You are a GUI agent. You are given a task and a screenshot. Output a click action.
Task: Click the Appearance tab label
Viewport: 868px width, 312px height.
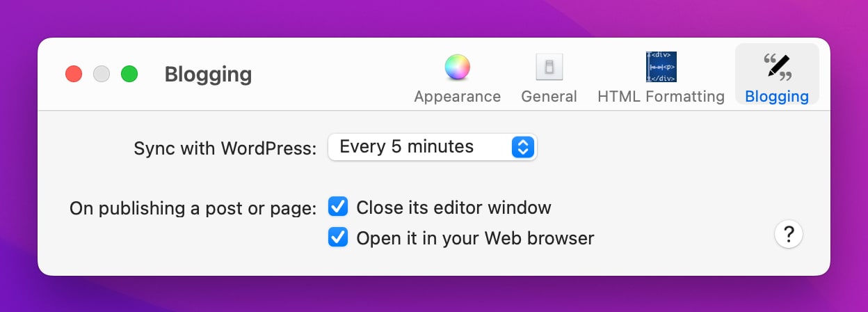point(458,97)
